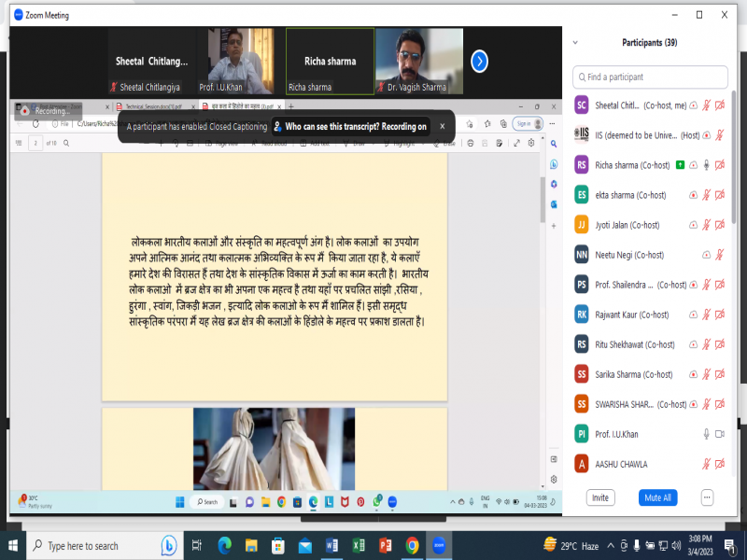The image size is (747, 560).
Task: Toggle Prof. I.U.Khan's video camera icon
Action: (x=720, y=434)
